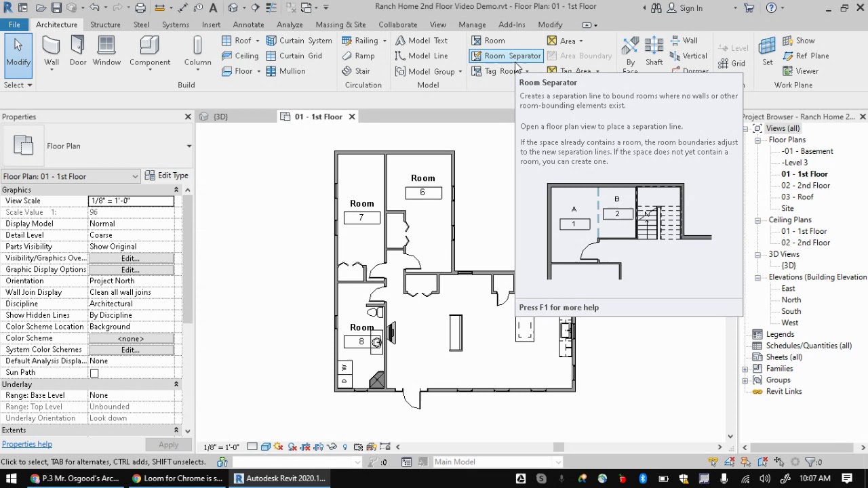Select the Shaft opening tool
Viewport: 868px width, 488px height.
click(x=654, y=52)
